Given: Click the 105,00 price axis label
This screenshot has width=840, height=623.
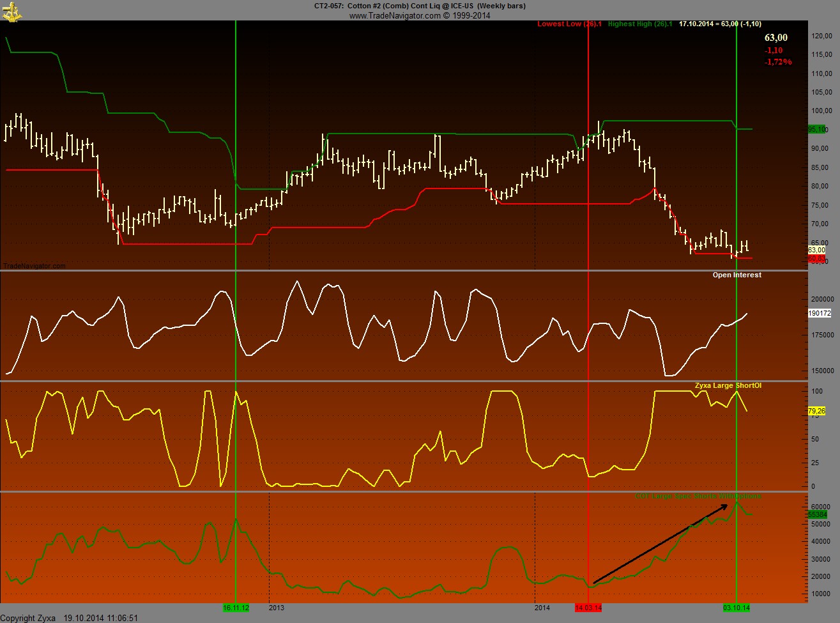Looking at the screenshot, I should 821,93.
